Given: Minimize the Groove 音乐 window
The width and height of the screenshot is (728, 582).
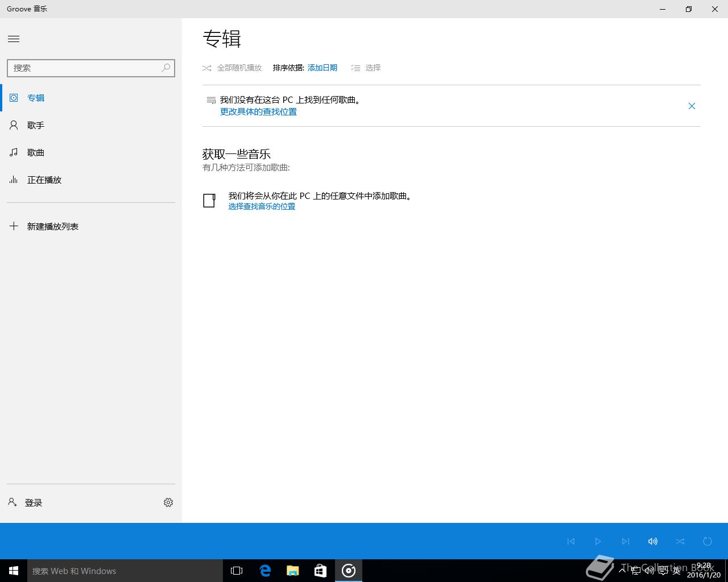Looking at the screenshot, I should pos(663,9).
